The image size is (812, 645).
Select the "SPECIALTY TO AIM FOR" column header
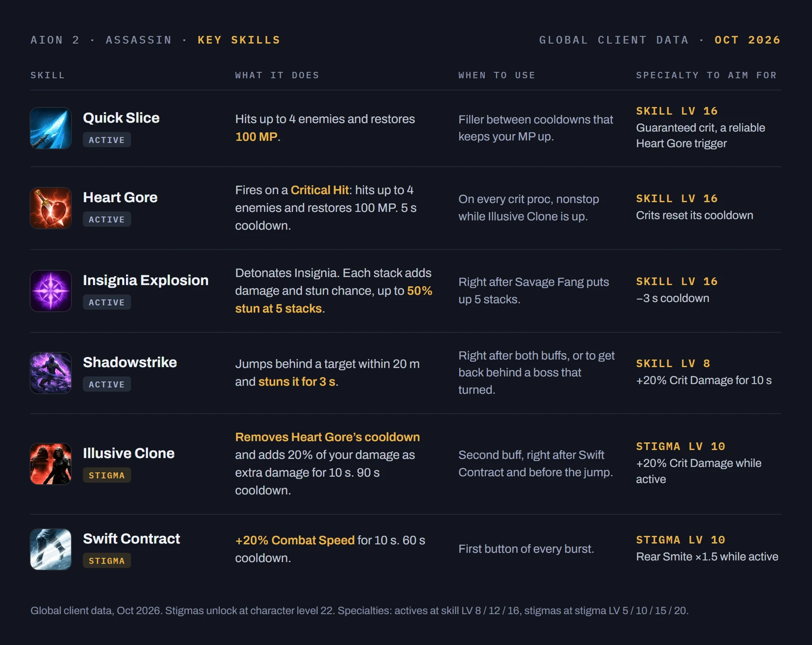[706, 75]
